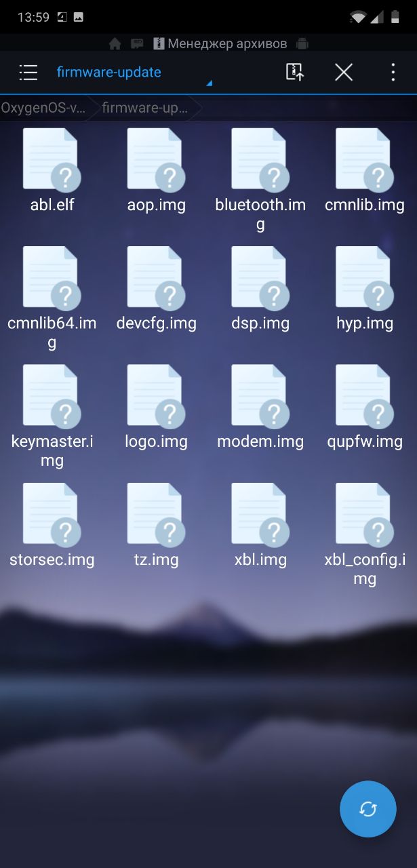Open the abl.elf file icon
The width and height of the screenshot is (417, 868).
coord(52,159)
